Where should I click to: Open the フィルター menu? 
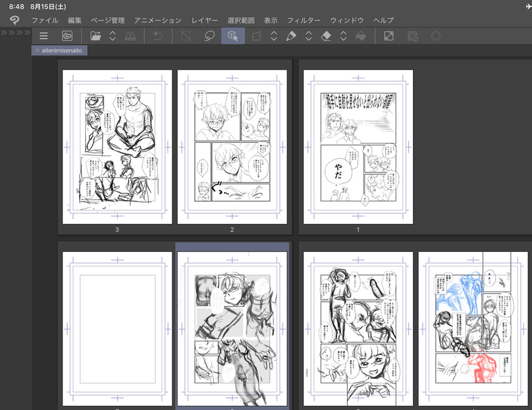click(304, 21)
